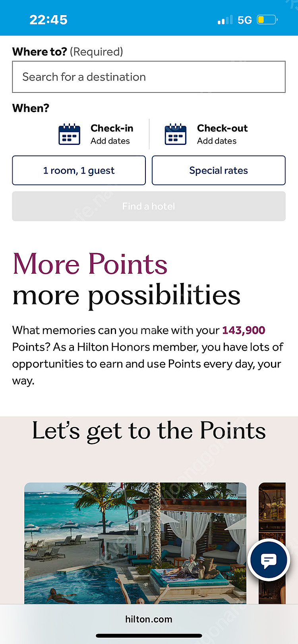The height and width of the screenshot is (644, 298).
Task: Tap the Let's get to the Points heading
Action: [149, 431]
